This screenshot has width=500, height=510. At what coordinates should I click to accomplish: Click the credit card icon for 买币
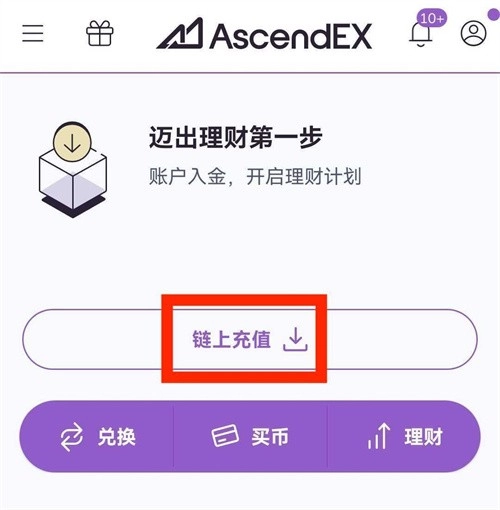(225, 435)
